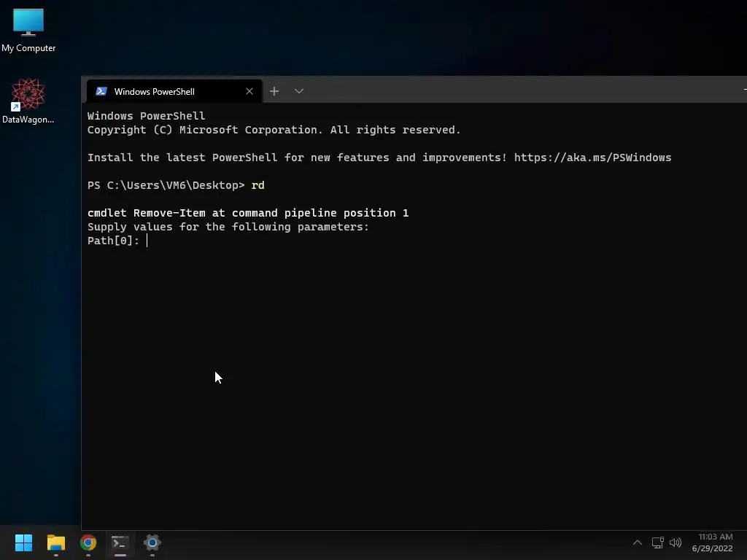Expand the new tab profile dropdown
This screenshot has height=560, width=747.
(x=298, y=91)
